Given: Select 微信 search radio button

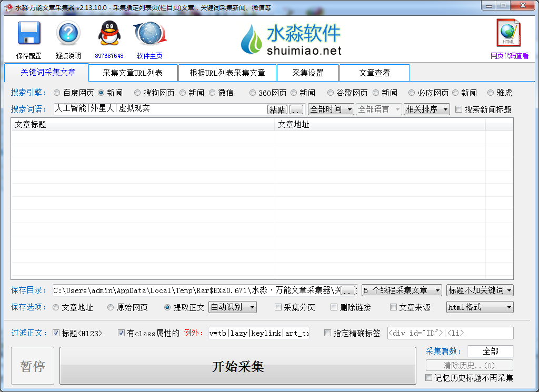Looking at the screenshot, I should click(x=212, y=93).
